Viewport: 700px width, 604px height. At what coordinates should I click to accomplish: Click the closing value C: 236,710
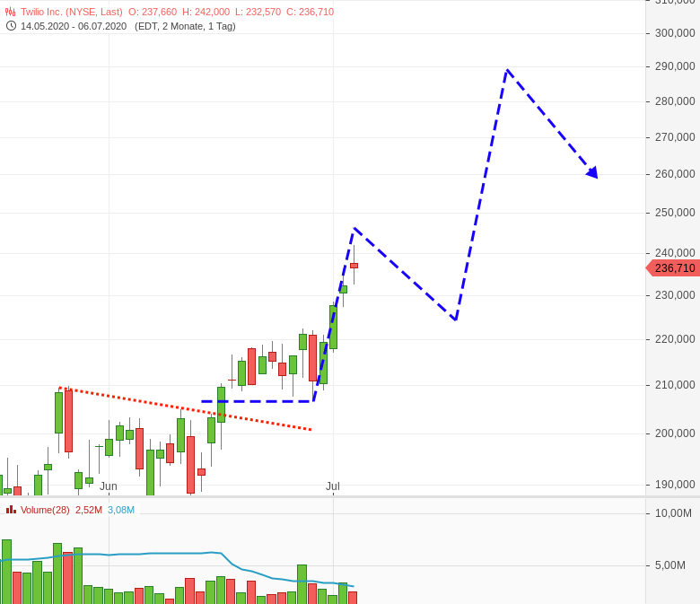[311, 12]
